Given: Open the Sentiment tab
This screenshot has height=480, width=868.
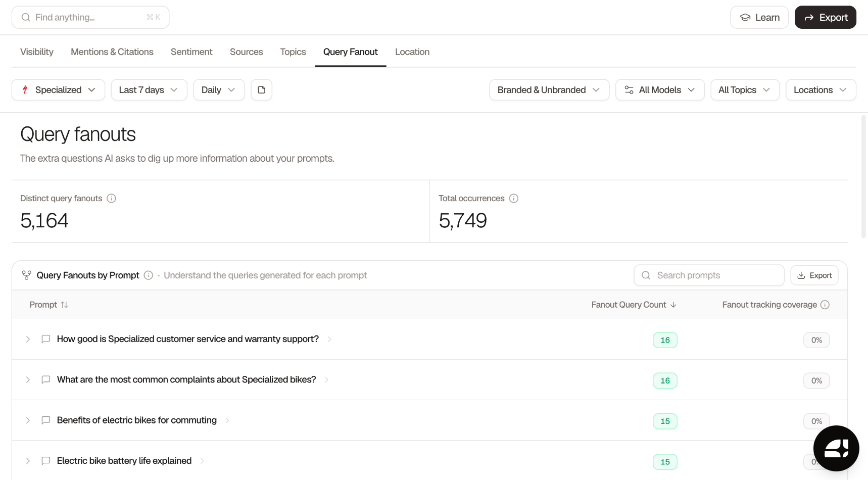Looking at the screenshot, I should point(191,52).
